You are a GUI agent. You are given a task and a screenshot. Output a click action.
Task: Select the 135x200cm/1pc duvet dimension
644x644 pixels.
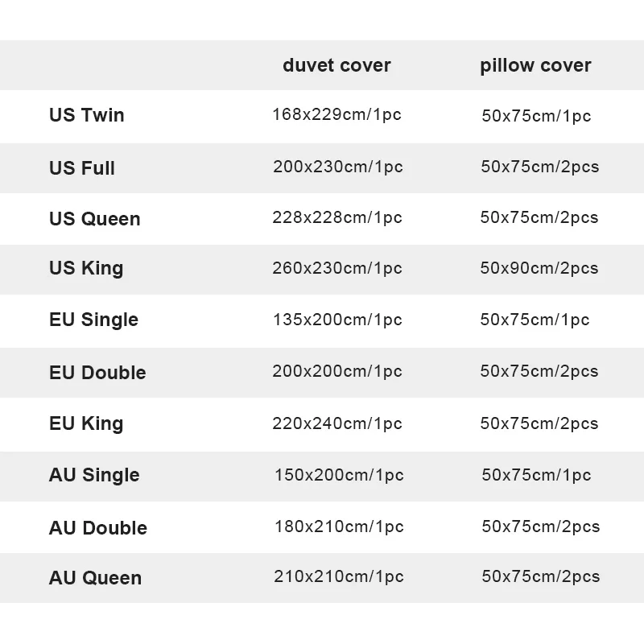pos(337,320)
